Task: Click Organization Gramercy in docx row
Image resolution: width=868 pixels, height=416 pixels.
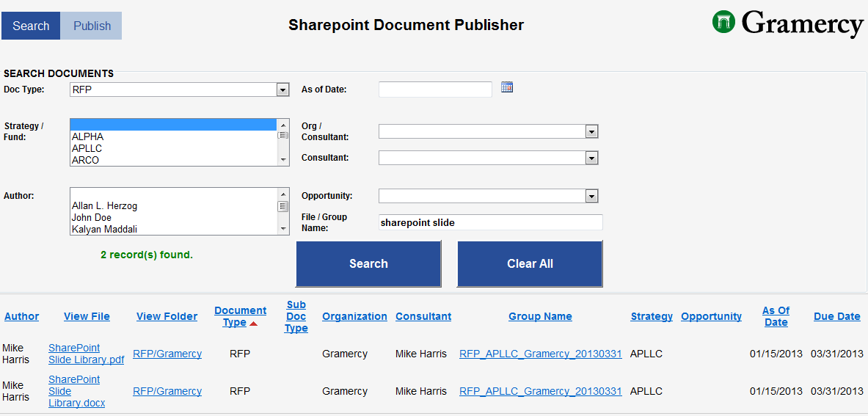Action: tap(345, 391)
